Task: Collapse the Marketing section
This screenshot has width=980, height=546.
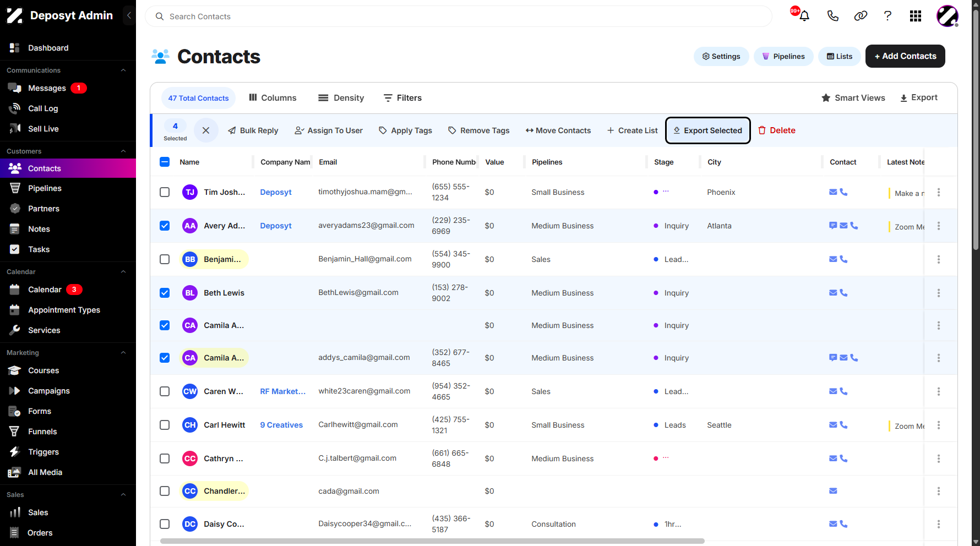Action: coord(123,353)
